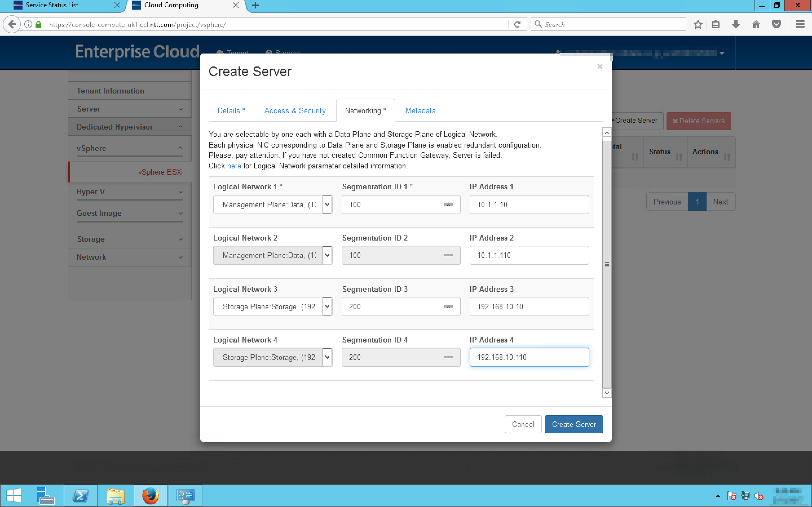Click the browser home icon
This screenshot has width=812, height=507.
click(x=756, y=25)
